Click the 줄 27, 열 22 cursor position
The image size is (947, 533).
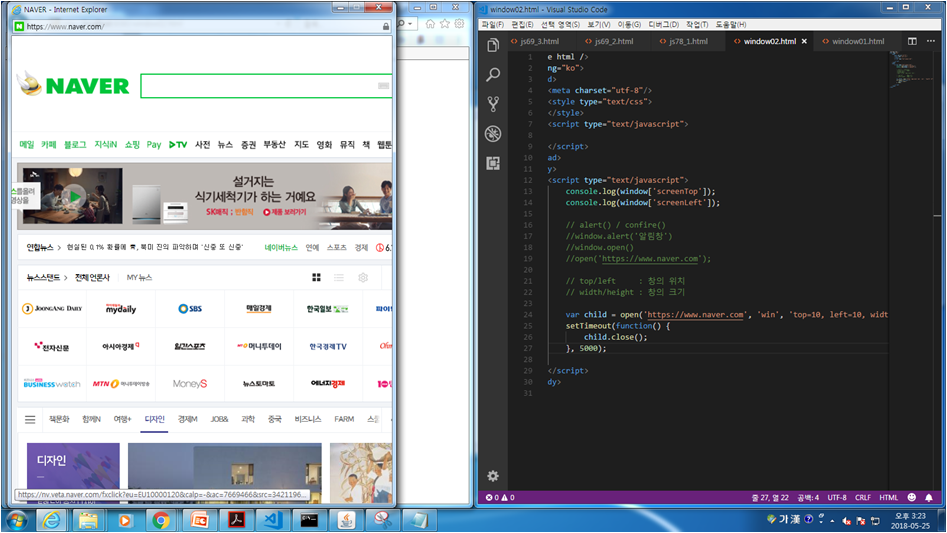point(769,497)
